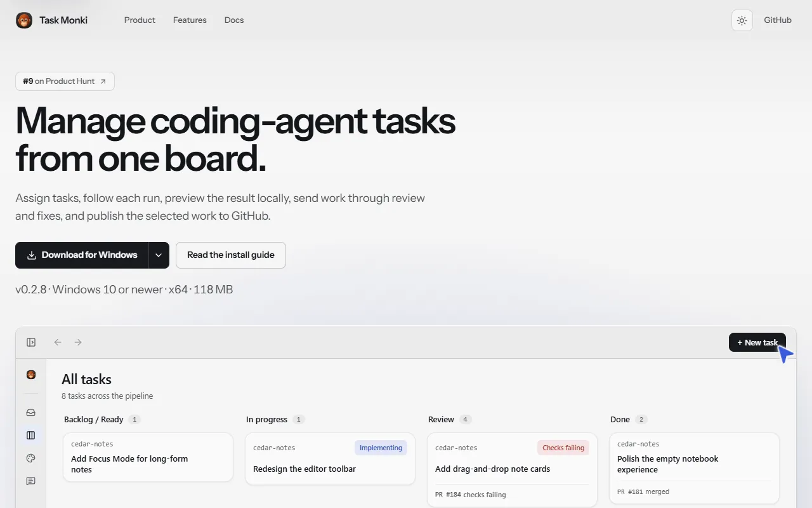Click the Download for Windows button
The width and height of the screenshot is (812, 508).
(x=82, y=255)
